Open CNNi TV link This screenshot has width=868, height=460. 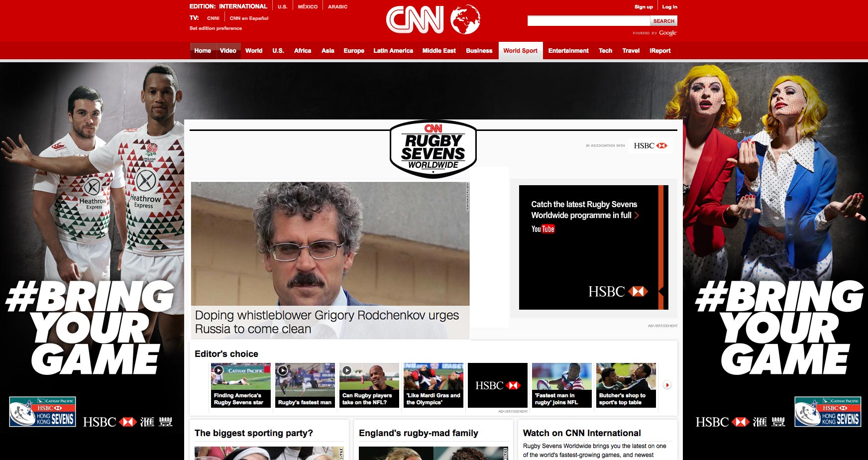[x=213, y=18]
